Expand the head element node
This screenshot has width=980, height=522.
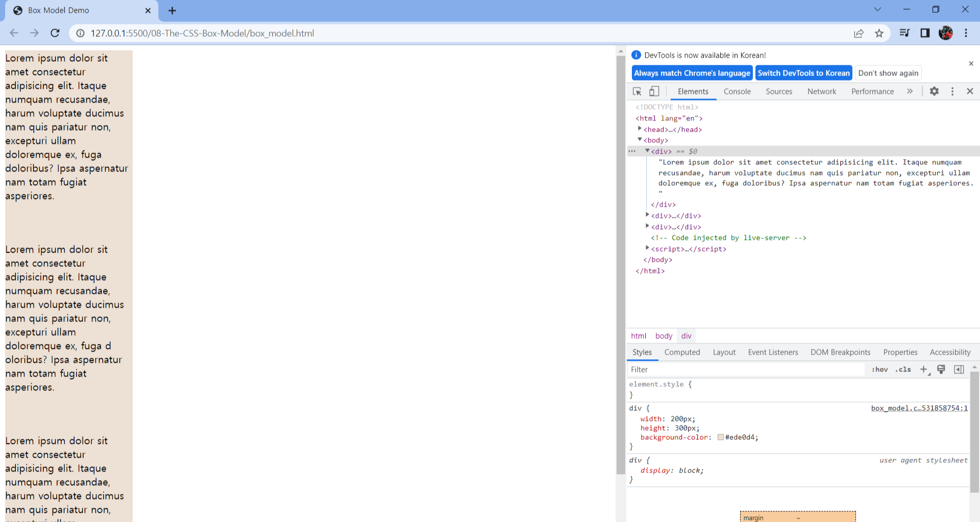[640, 129]
